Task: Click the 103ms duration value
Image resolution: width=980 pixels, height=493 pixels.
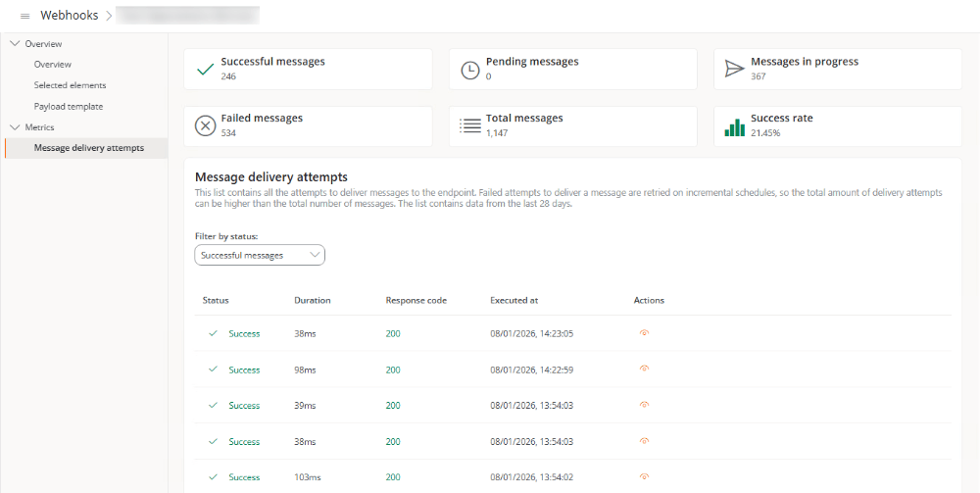Action: [308, 477]
